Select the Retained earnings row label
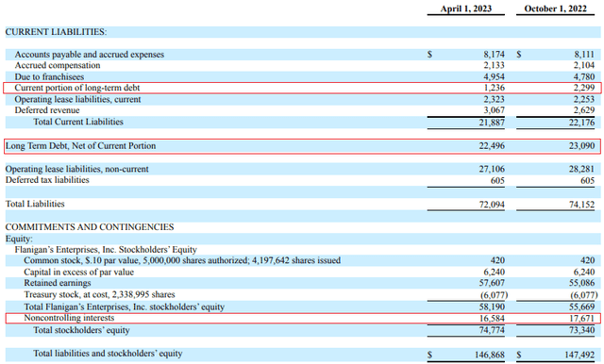The width and height of the screenshot is (604, 364). click(x=58, y=283)
